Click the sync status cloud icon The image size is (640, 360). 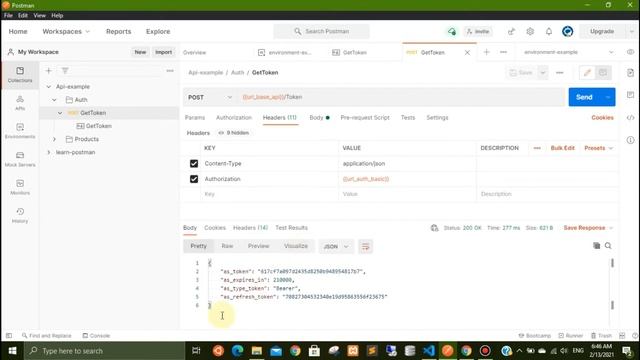[451, 31]
